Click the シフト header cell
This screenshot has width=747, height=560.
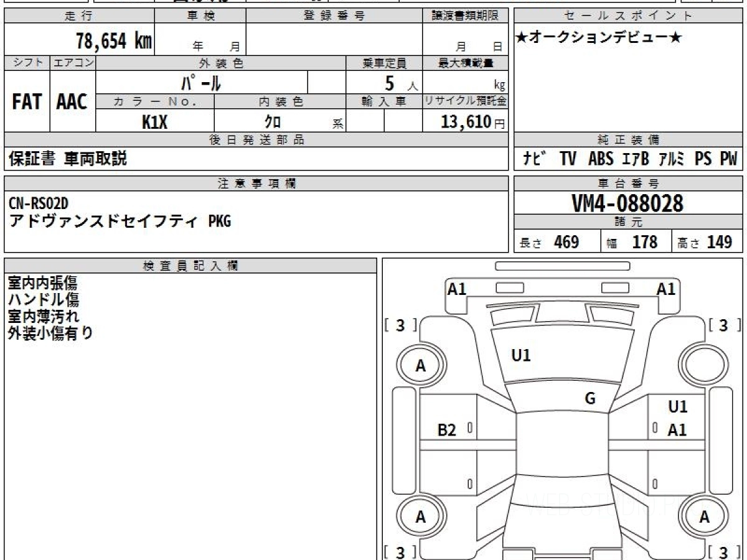pyautogui.click(x=27, y=63)
